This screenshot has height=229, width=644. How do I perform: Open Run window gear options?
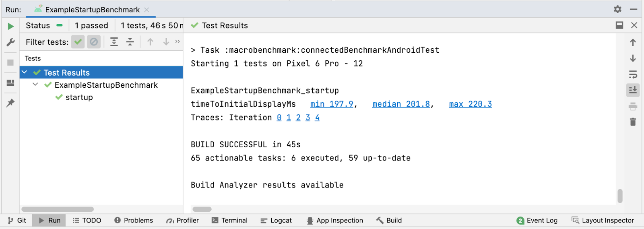[x=617, y=9]
